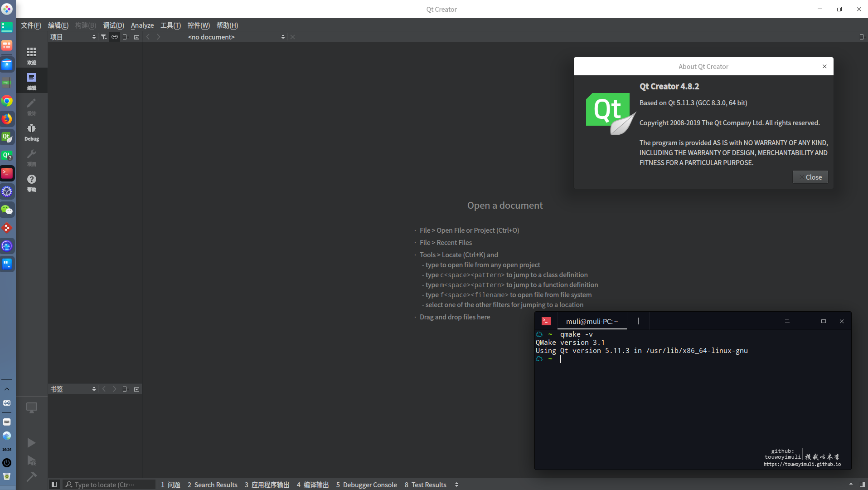Open 书签 view selector dropdown
The image size is (868, 490).
click(73, 389)
